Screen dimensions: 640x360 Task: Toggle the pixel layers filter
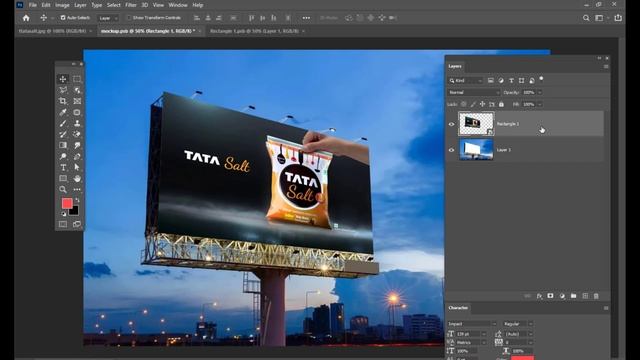click(x=491, y=80)
